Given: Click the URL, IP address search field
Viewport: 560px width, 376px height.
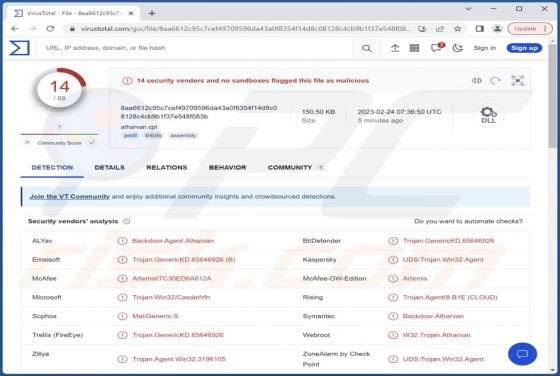Looking at the screenshot, I should point(196,48).
